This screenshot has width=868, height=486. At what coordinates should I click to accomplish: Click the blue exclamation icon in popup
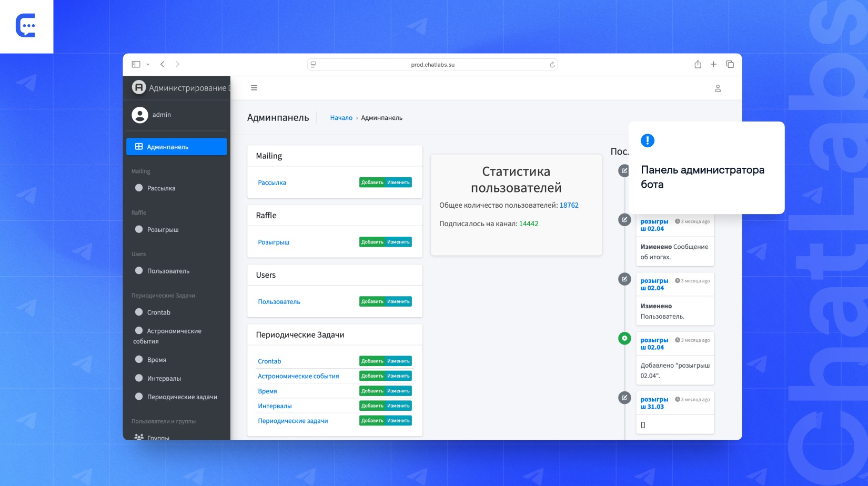pos(648,140)
